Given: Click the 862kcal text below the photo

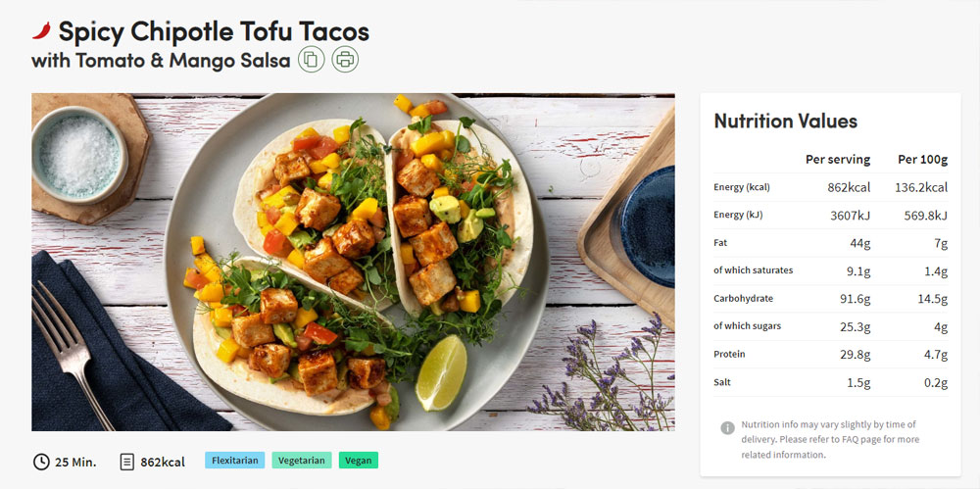Looking at the screenshot, I should pos(163,463).
